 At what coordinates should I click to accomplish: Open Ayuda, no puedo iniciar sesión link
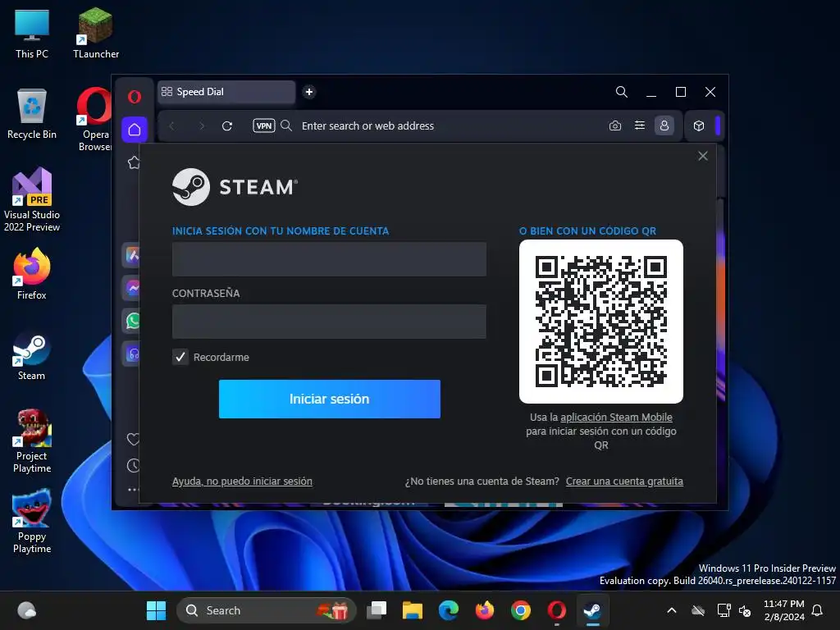click(242, 481)
